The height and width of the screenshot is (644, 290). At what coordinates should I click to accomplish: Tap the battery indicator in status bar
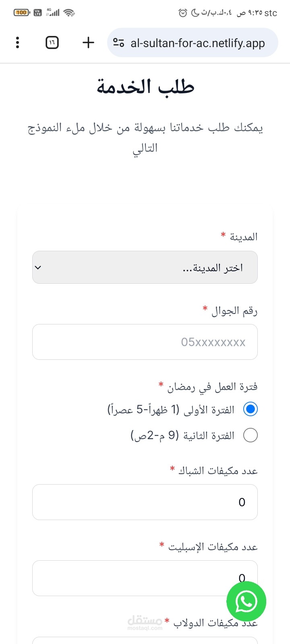(22, 13)
